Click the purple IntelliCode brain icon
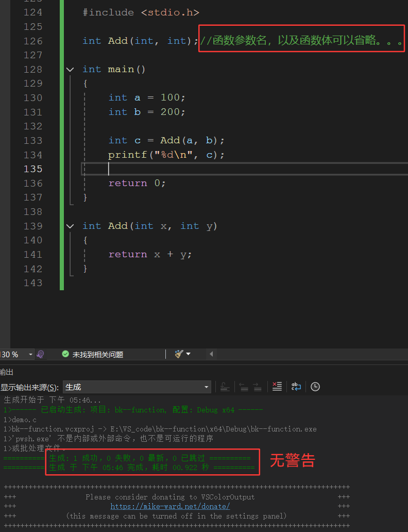 40,354
